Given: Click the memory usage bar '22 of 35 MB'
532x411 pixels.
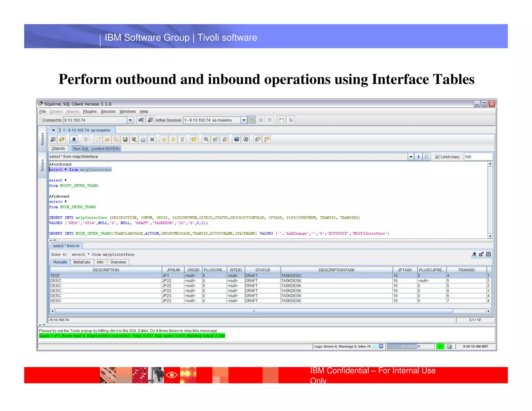Looking at the screenshot, I should pyautogui.click(x=411, y=346).
